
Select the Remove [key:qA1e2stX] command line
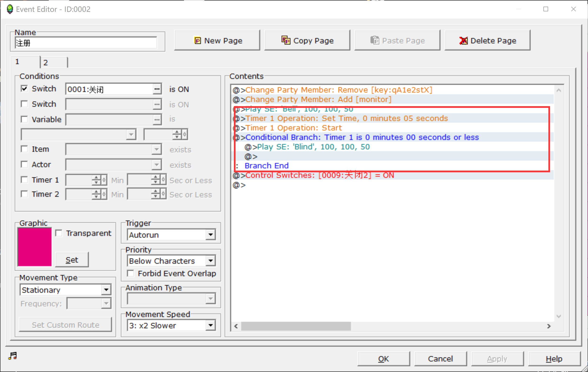[x=393, y=90]
